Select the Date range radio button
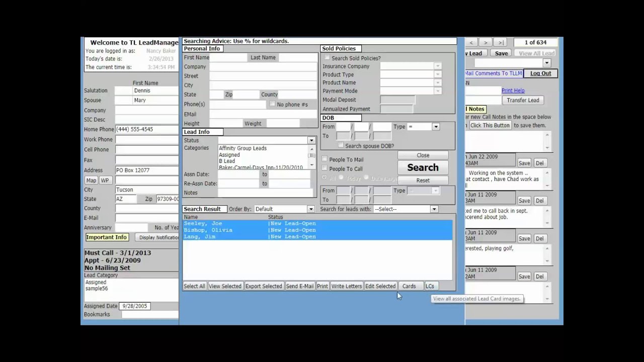644x362 pixels. tap(366, 178)
